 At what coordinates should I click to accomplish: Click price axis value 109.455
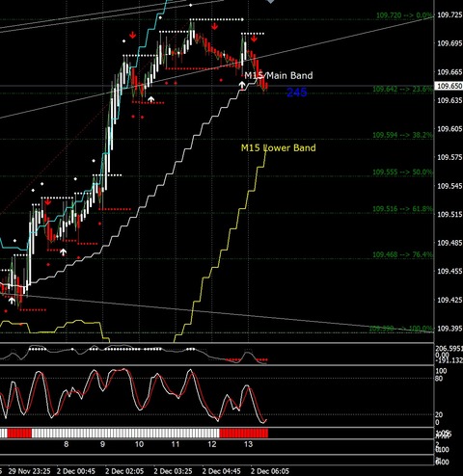[x=449, y=272]
